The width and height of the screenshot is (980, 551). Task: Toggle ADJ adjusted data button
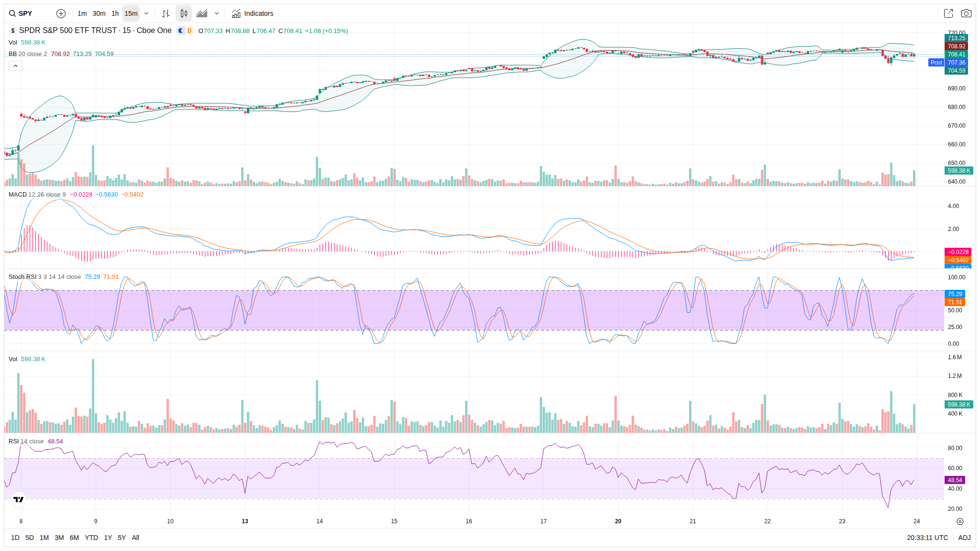point(964,538)
